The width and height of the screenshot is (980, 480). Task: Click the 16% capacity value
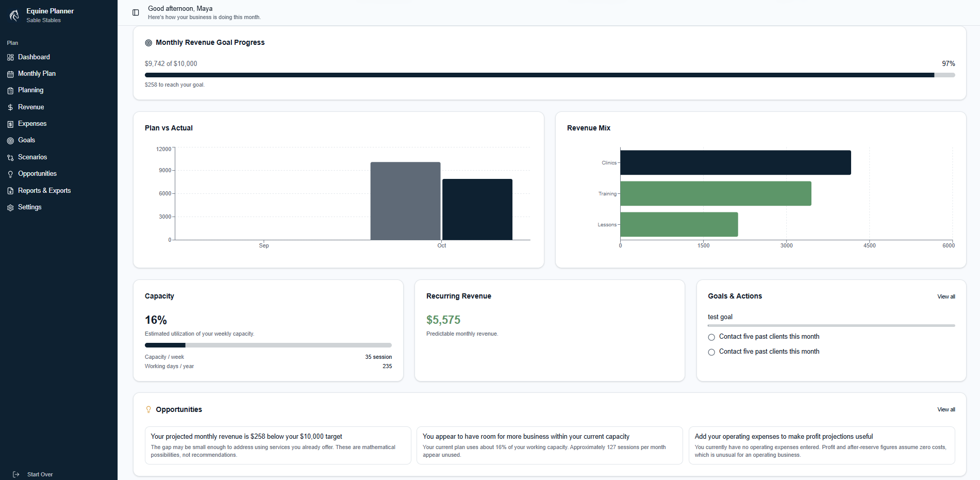coord(156,320)
